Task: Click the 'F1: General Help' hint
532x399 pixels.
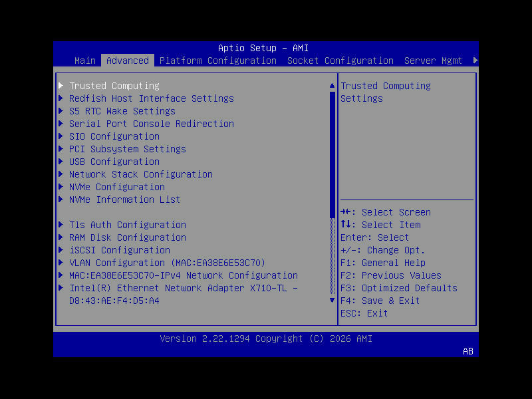Action: pyautogui.click(x=383, y=263)
